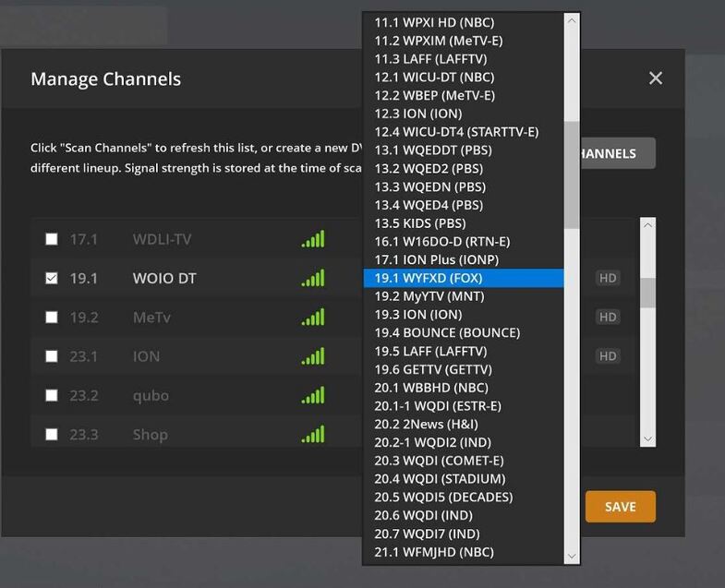
Task: Choose 20.1-1 WQDI (ESTR-E)
Action: tap(464, 406)
